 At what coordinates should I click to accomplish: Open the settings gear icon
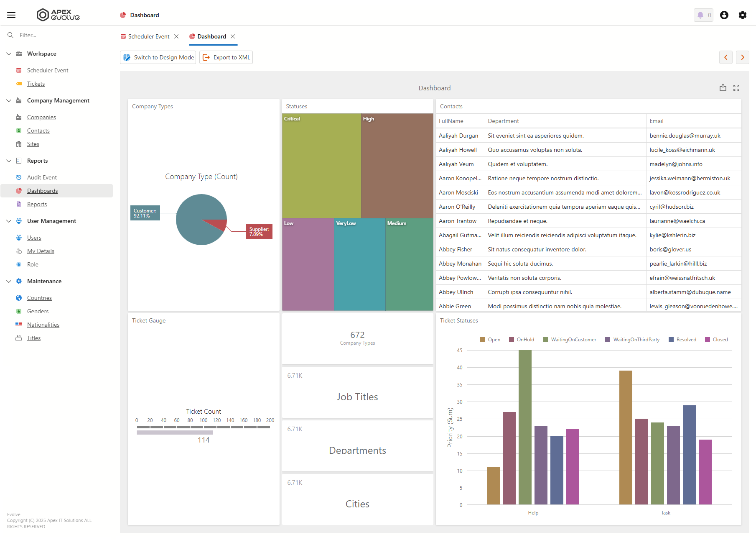coord(743,15)
